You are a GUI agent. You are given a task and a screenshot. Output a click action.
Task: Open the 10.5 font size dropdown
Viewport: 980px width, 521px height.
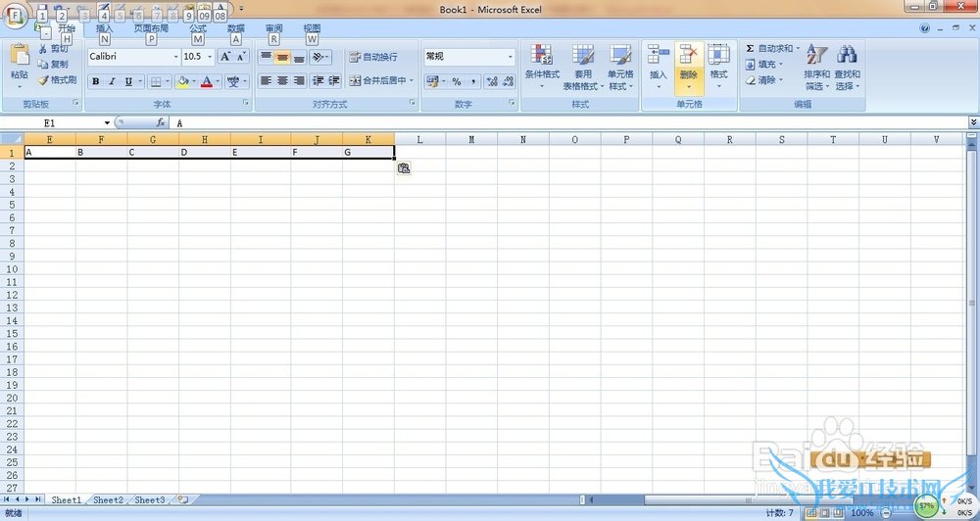point(210,57)
